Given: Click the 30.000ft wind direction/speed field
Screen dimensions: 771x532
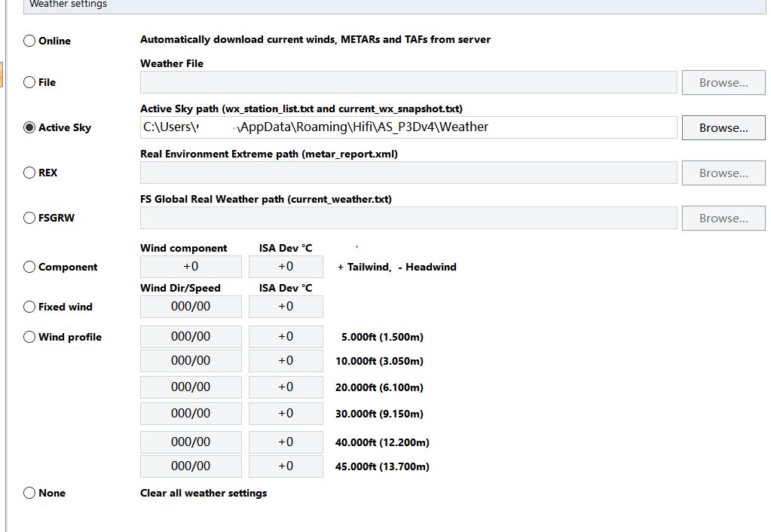Looking at the screenshot, I should click(x=191, y=414).
